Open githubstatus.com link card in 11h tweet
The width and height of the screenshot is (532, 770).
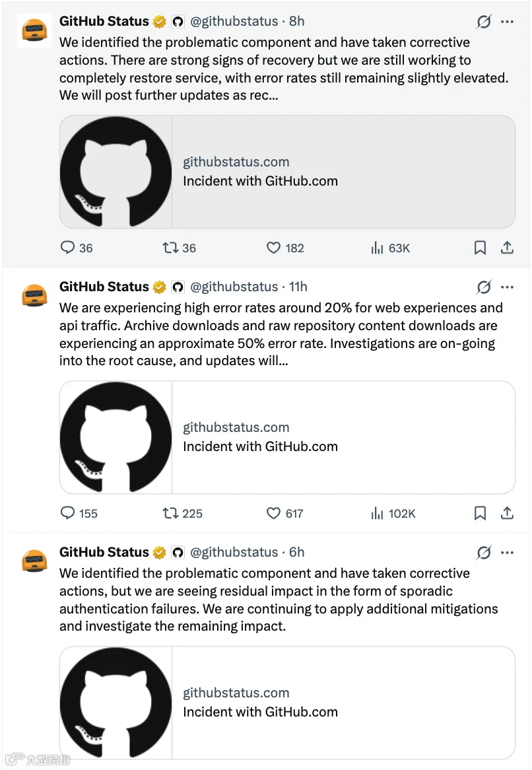click(287, 437)
